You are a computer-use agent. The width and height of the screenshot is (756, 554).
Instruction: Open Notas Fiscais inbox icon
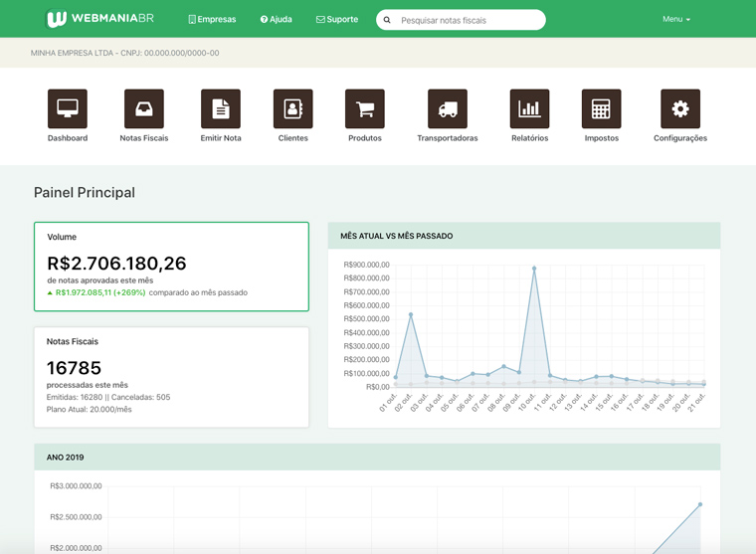(144, 109)
